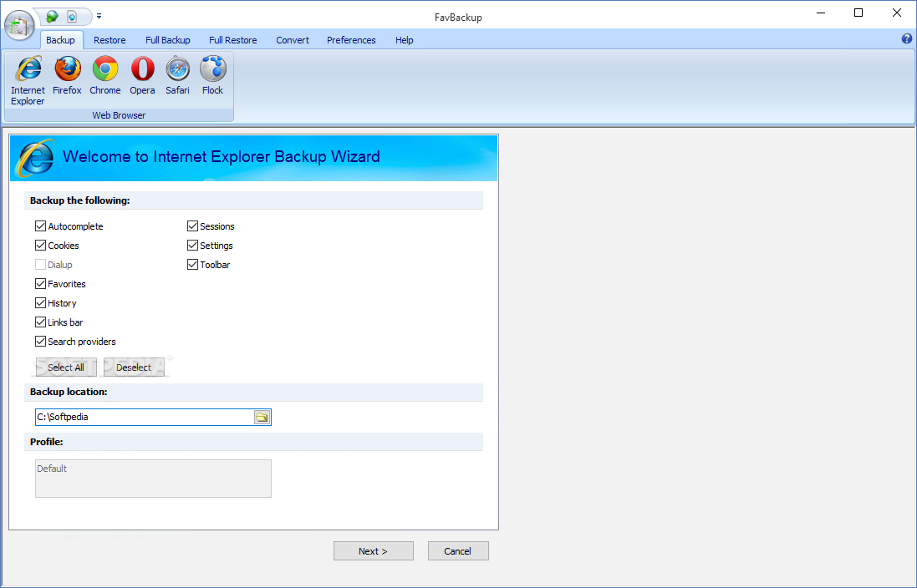The width and height of the screenshot is (917, 588).
Task: Toggle the Search providers checkbox
Action: [40, 342]
